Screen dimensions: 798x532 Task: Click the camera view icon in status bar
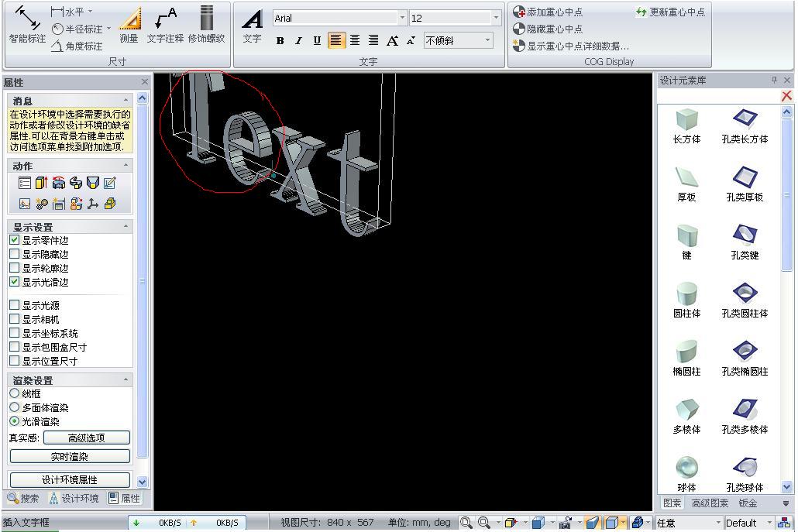565,523
